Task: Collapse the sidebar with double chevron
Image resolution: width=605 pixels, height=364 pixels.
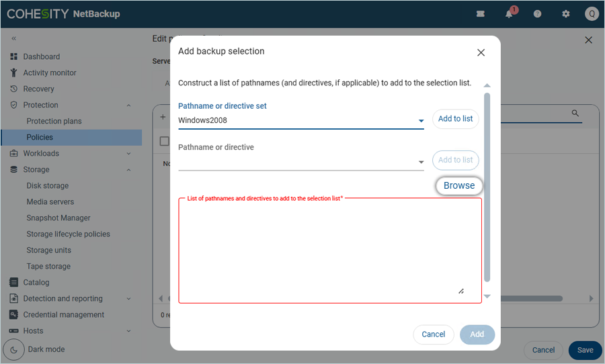Action: [x=13, y=39]
